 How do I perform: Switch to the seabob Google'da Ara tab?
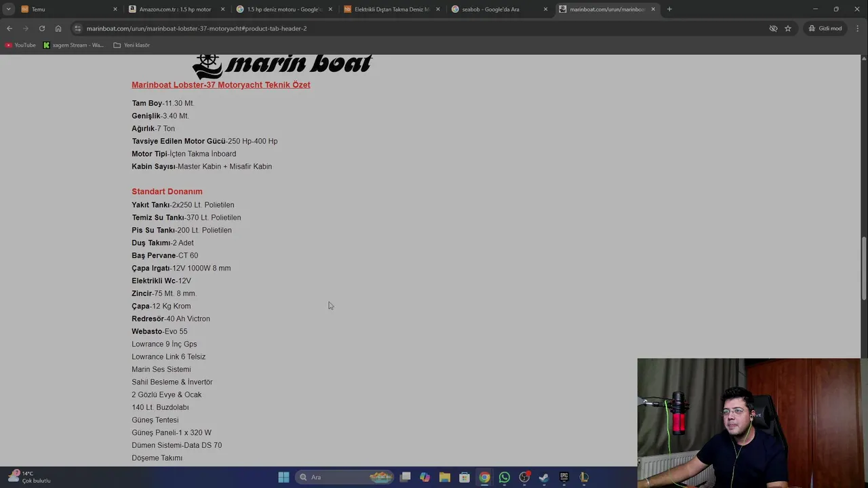pos(498,9)
